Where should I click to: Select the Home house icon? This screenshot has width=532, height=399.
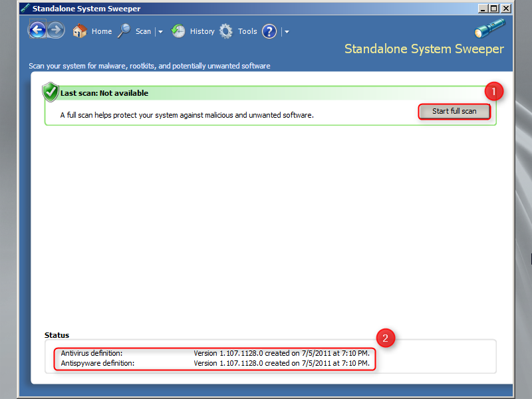79,31
